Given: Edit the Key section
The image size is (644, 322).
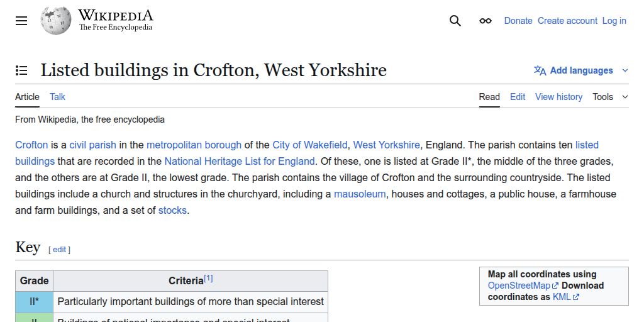Looking at the screenshot, I should pyautogui.click(x=59, y=250).
